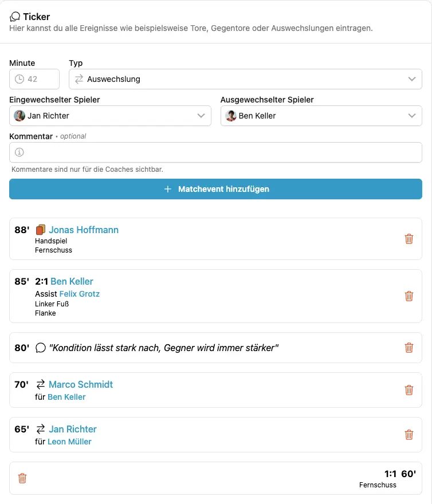Open Felix Grotz assist link
This screenshot has height=504, width=432.
(80, 294)
